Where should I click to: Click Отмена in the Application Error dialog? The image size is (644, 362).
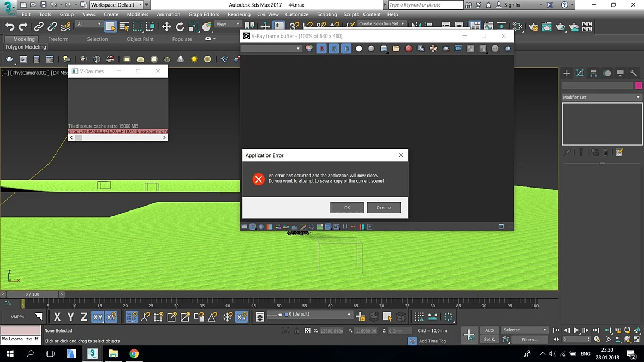384,208
